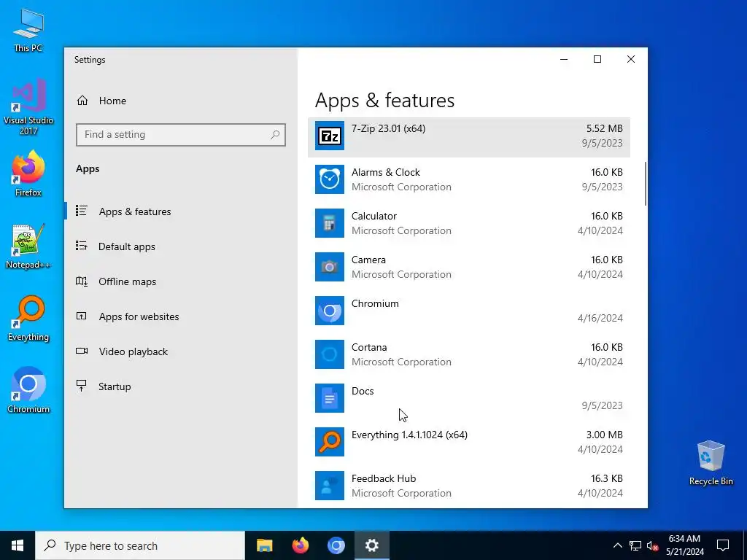The height and width of the screenshot is (560, 747).
Task: Go to Home in Settings
Action: (x=112, y=101)
